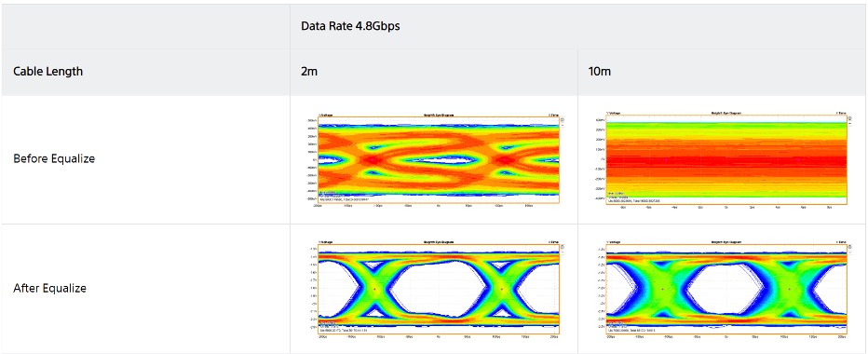Select the Cable Length header cell
868x354 pixels.
(x=48, y=72)
